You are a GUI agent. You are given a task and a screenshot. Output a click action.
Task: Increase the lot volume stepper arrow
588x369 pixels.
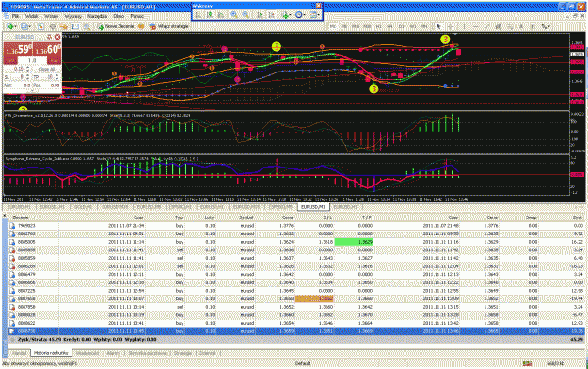tap(28, 67)
